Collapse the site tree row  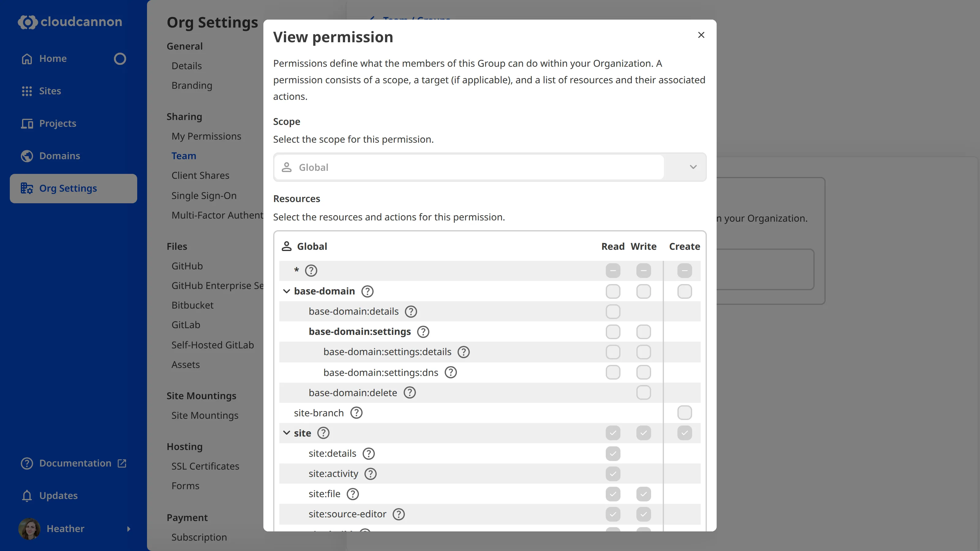(x=286, y=433)
